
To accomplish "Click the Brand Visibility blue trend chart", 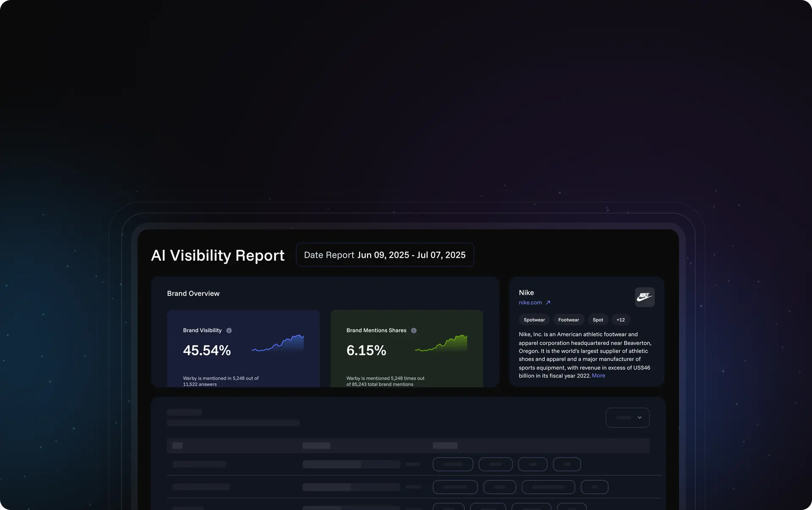I will point(277,344).
